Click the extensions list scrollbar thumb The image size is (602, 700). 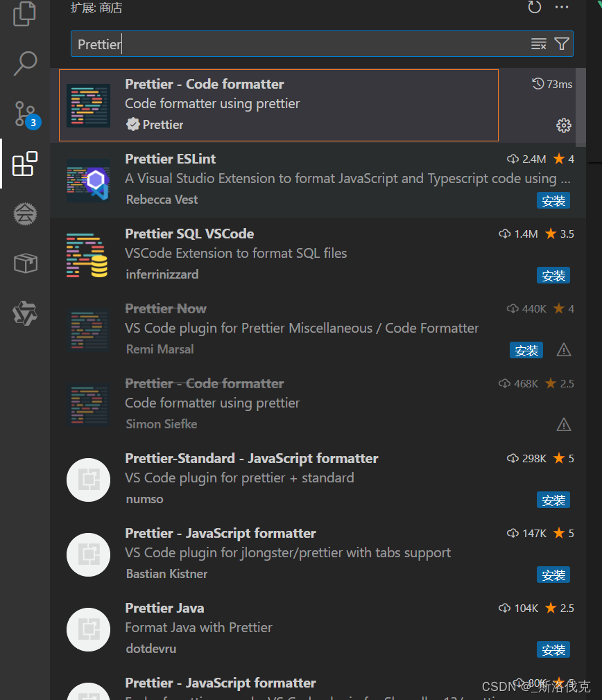pos(580,107)
